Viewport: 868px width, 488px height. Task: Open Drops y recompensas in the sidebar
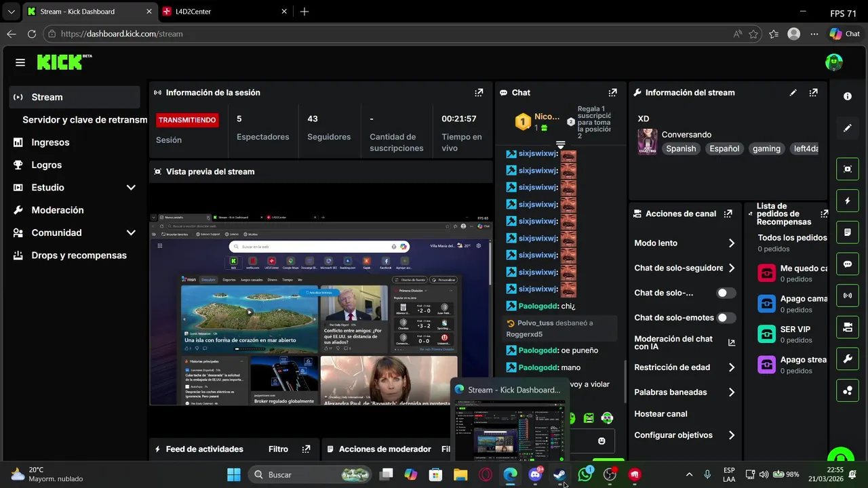coord(75,256)
